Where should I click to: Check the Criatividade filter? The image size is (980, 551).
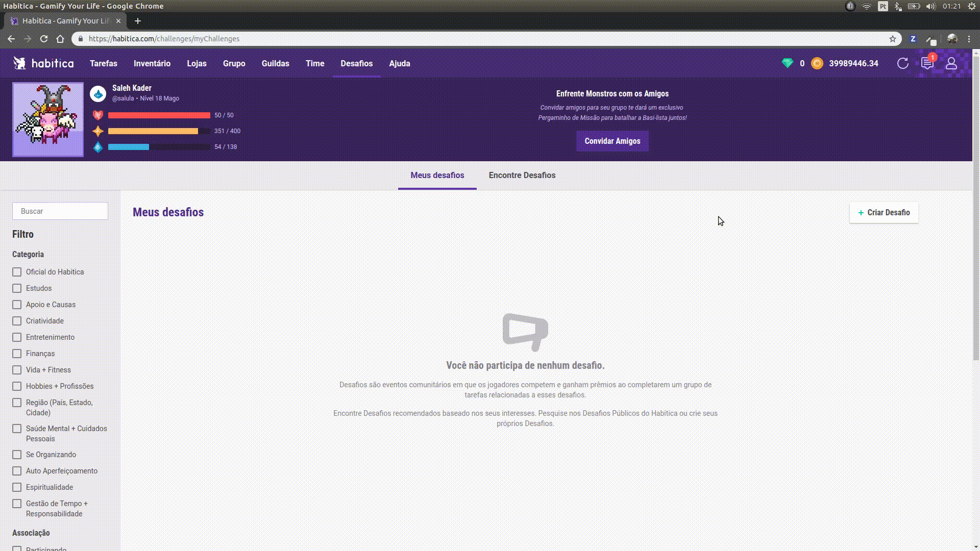click(17, 321)
